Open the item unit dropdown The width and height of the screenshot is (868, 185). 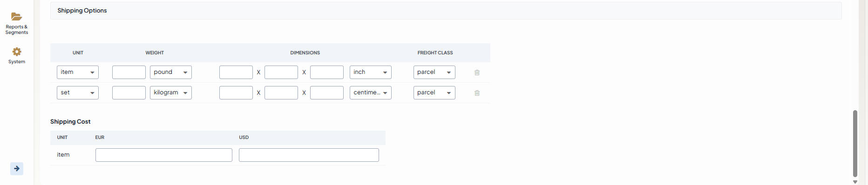[78, 72]
